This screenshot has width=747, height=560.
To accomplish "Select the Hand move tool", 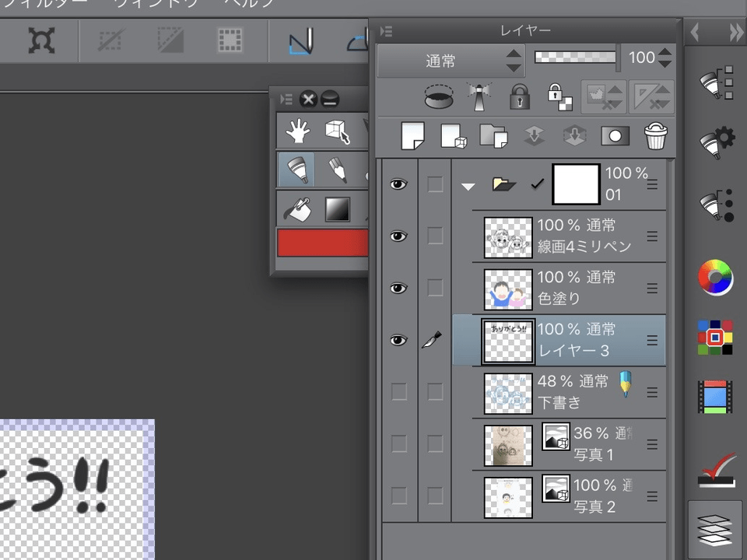I will click(297, 131).
